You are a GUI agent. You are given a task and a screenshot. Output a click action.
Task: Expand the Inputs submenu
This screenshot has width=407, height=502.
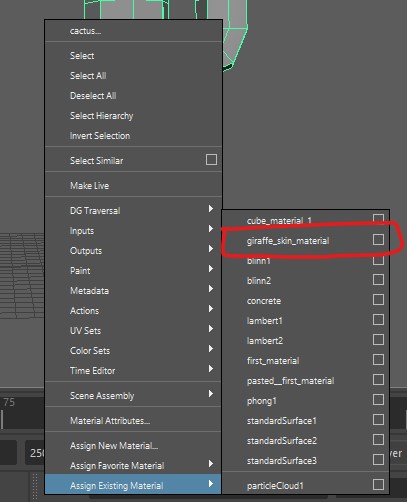133,230
